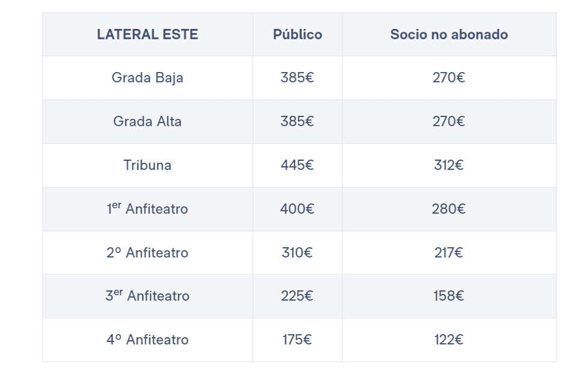Select the 280€ price cell
The image size is (588, 378).
point(449,209)
